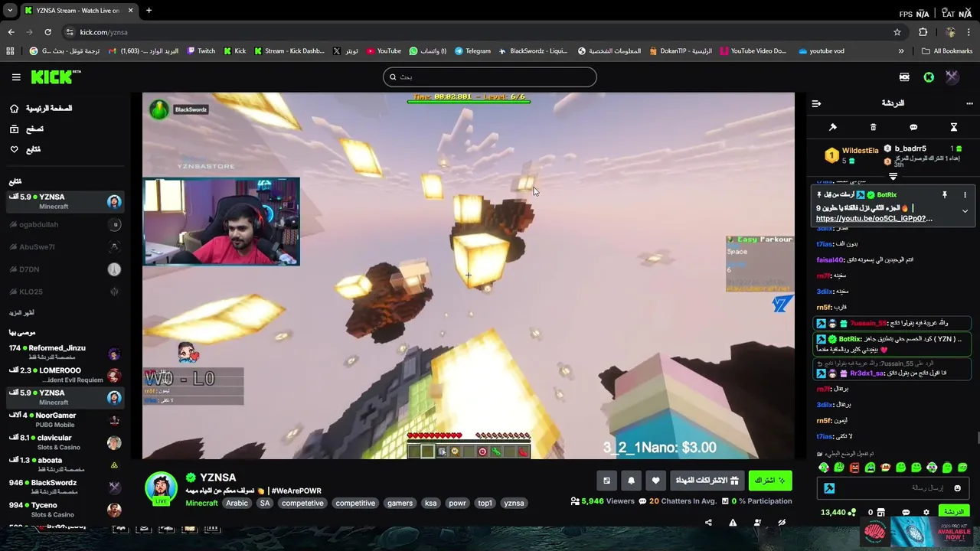Click the hourglass slow-mode icon
The height and width of the screenshot is (551, 980).
pos(954,127)
